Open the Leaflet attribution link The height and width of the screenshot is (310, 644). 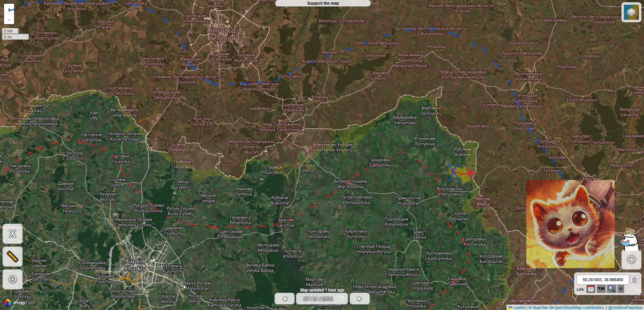[517, 307]
